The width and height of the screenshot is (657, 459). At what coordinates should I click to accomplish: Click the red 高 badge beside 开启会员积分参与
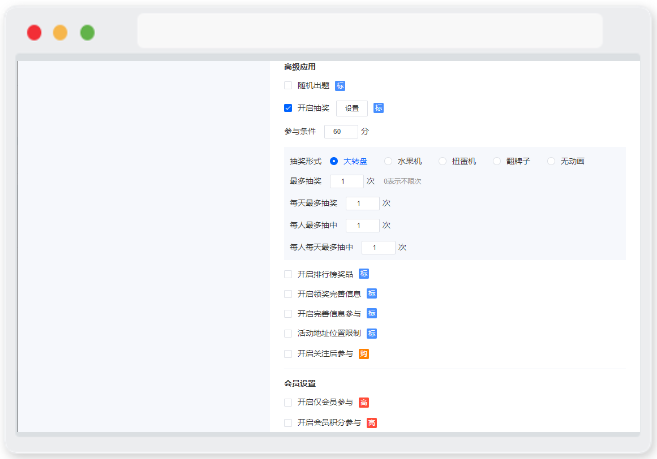click(372, 423)
